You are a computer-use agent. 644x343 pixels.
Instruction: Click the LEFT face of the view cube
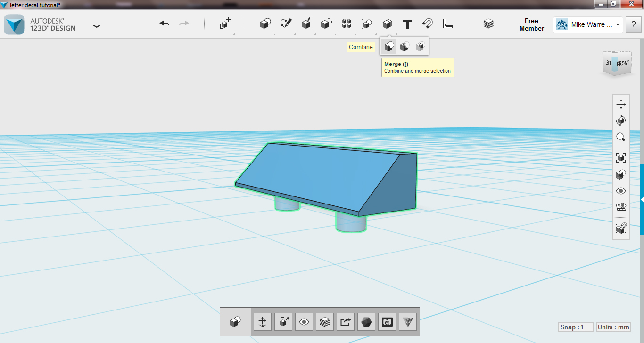608,63
